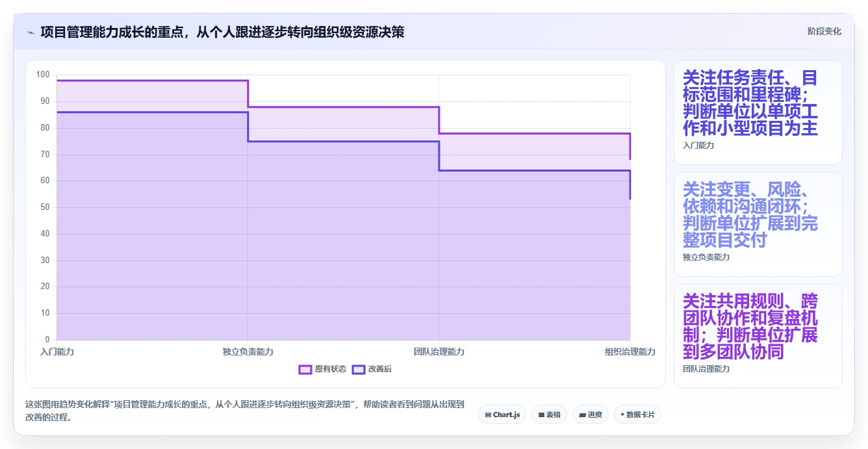Select the 进度 chip
Image resolution: width=868 pixels, height=449 pixels.
tap(591, 415)
